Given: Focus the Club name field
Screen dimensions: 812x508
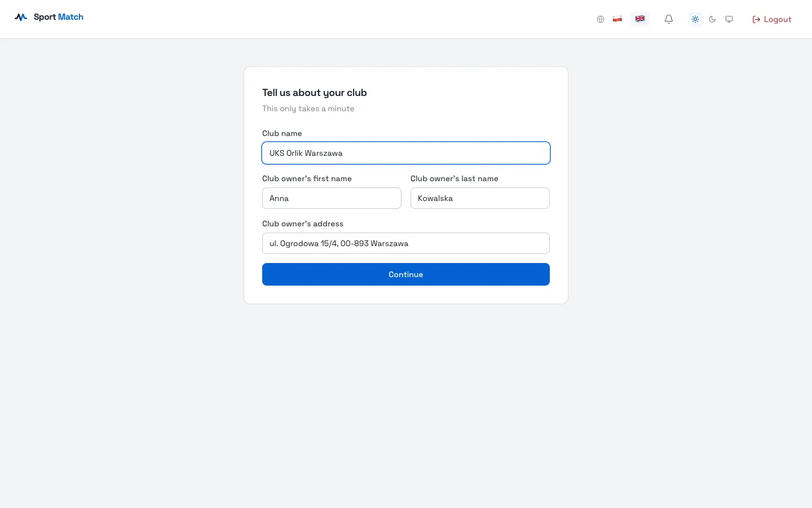Looking at the screenshot, I should click(406, 153).
